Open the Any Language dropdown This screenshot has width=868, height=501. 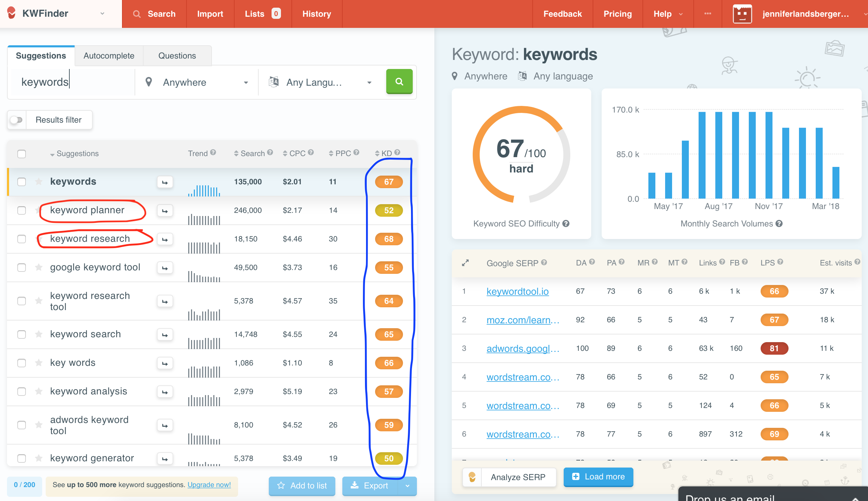pyautogui.click(x=320, y=82)
